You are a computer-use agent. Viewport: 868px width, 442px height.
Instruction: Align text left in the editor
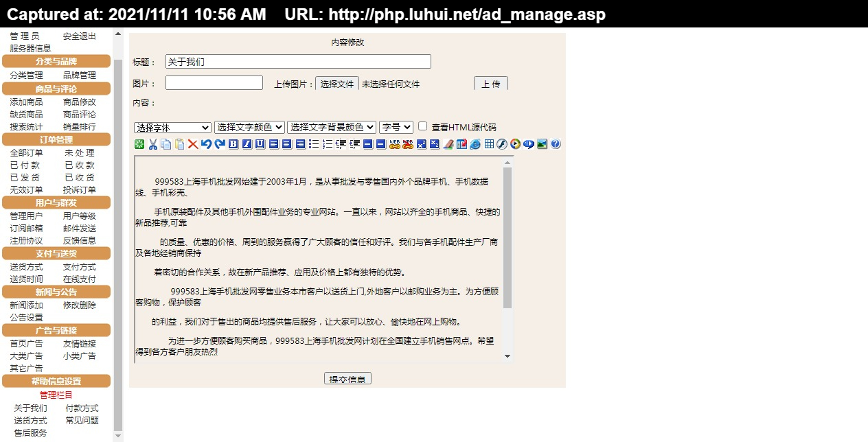click(x=274, y=144)
